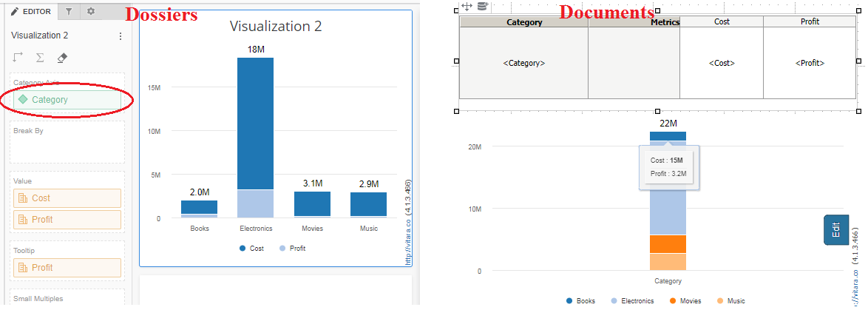
Task: Click the sigma totals icon
Action: pos(40,57)
